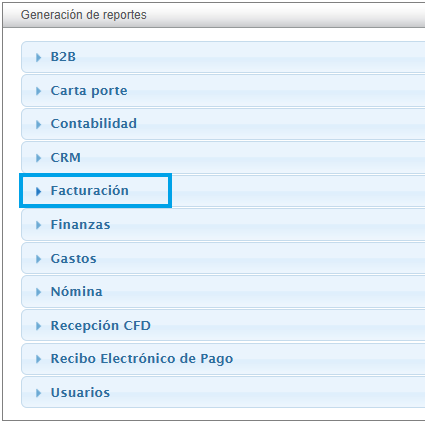The height and width of the screenshot is (421, 425).
Task: Expand the Usuarios arrow icon
Action: [x=38, y=393]
